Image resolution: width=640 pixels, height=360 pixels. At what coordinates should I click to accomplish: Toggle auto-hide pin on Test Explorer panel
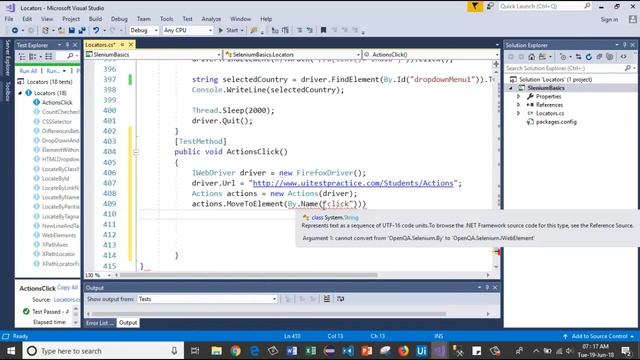[x=68, y=45]
